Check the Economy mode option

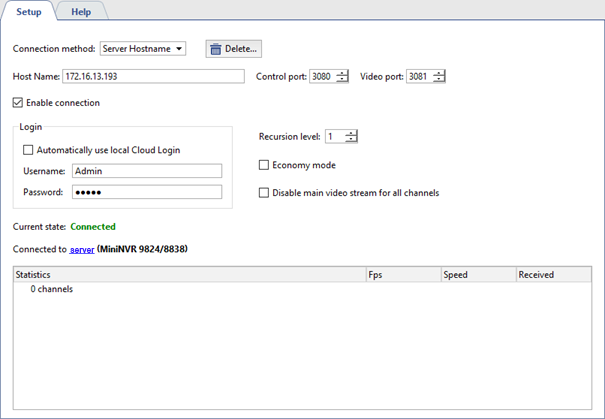[264, 165]
